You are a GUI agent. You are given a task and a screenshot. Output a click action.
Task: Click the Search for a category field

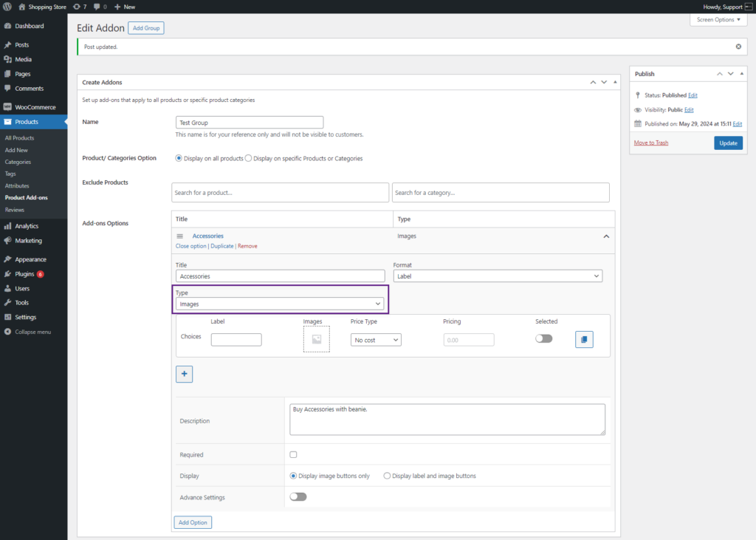coord(501,193)
